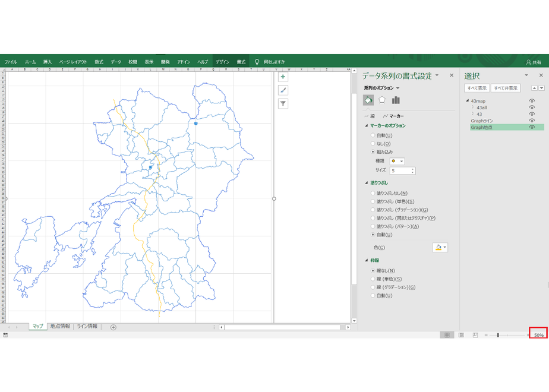Select 線なし(N) border radio button
The width and height of the screenshot is (549, 392).
click(x=373, y=271)
